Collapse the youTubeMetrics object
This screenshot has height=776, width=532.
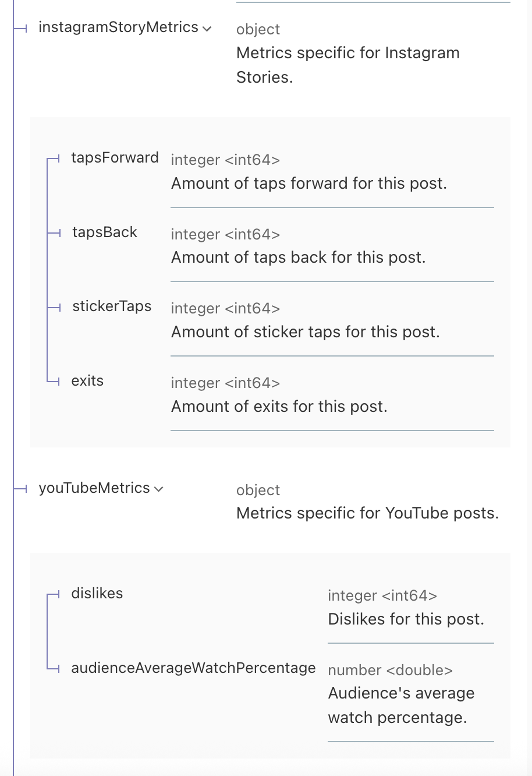click(x=158, y=489)
